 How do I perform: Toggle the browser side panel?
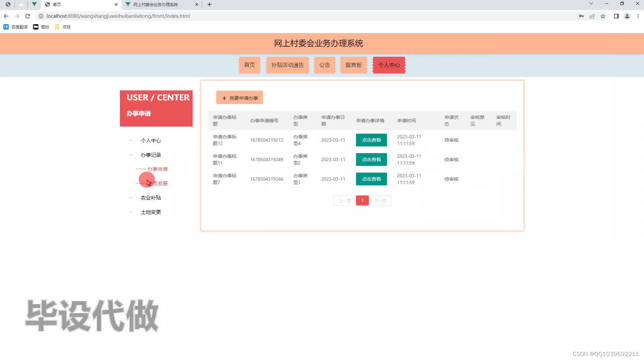pos(616,16)
